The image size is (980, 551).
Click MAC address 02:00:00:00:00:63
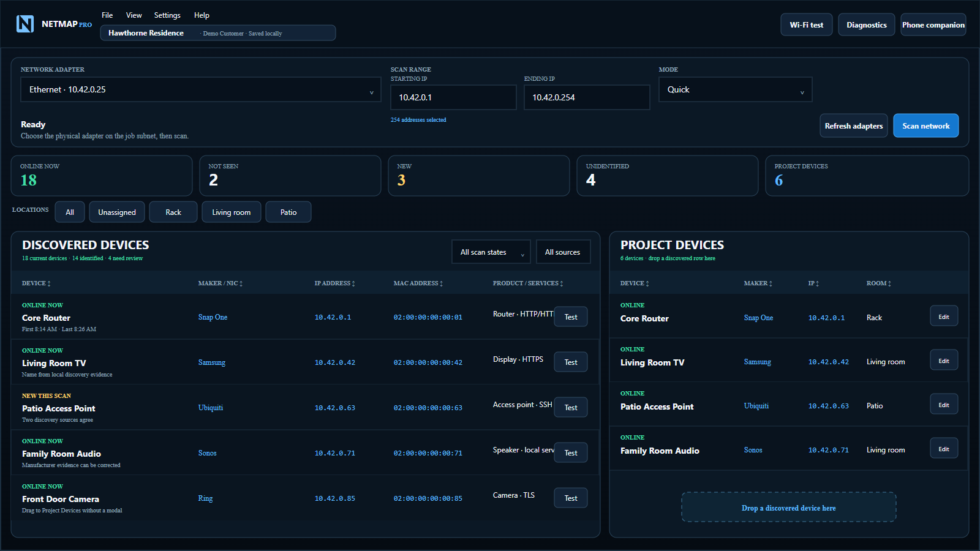(x=428, y=408)
